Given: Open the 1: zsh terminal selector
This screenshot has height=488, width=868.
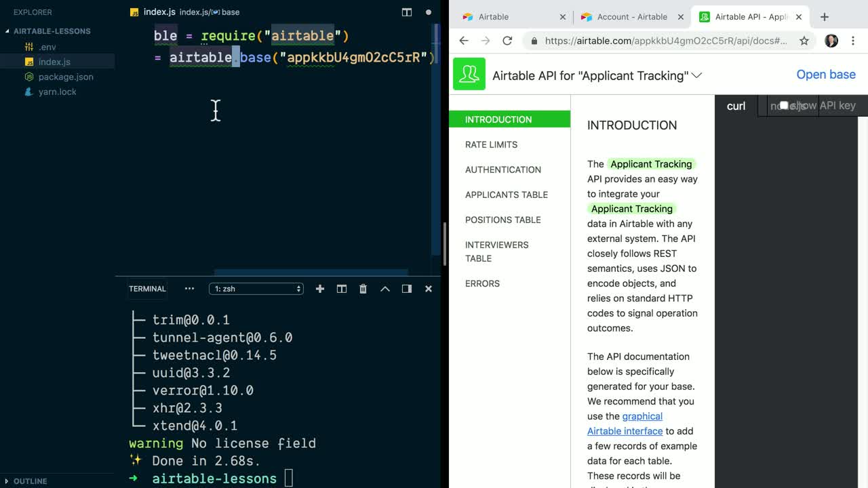Looking at the screenshot, I should (256, 289).
